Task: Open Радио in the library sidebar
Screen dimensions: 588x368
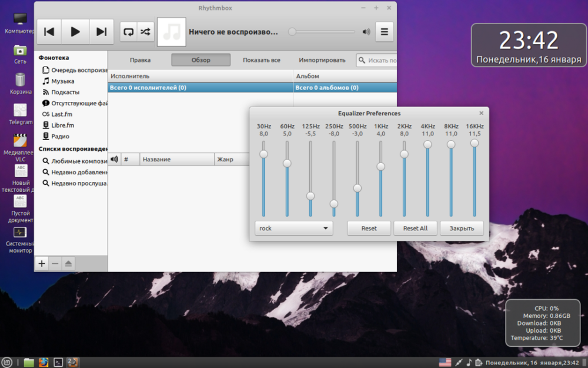Action: 60,136
